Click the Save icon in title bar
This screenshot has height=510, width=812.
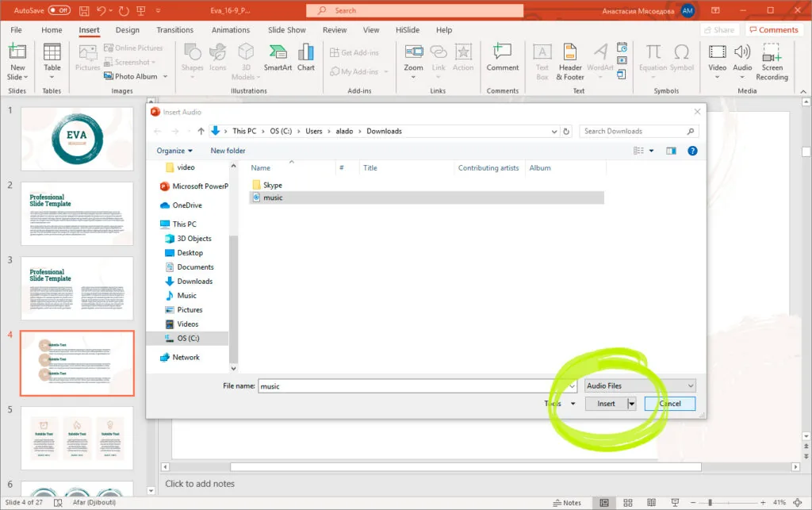84,10
